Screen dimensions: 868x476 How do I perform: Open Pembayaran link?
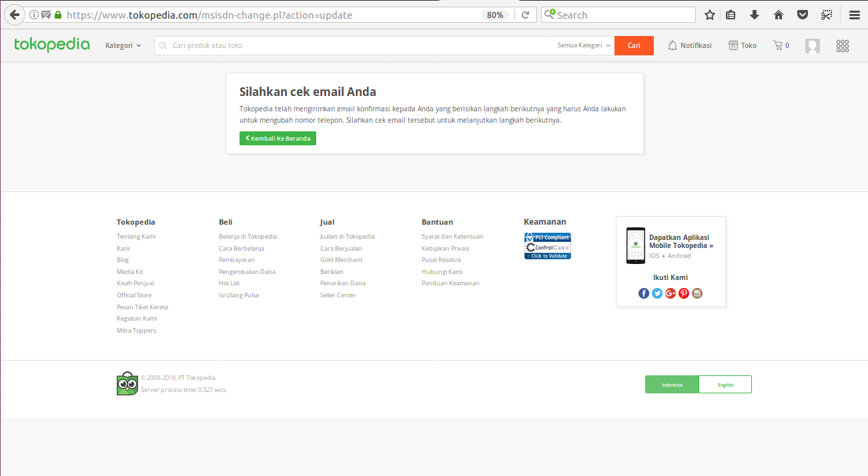click(x=237, y=260)
